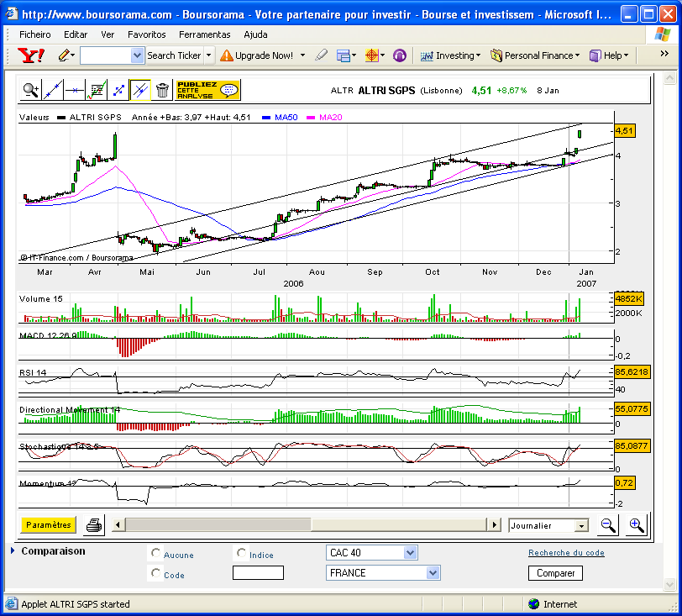Open the Ficheiro menu
682x616 pixels.
[x=34, y=34]
